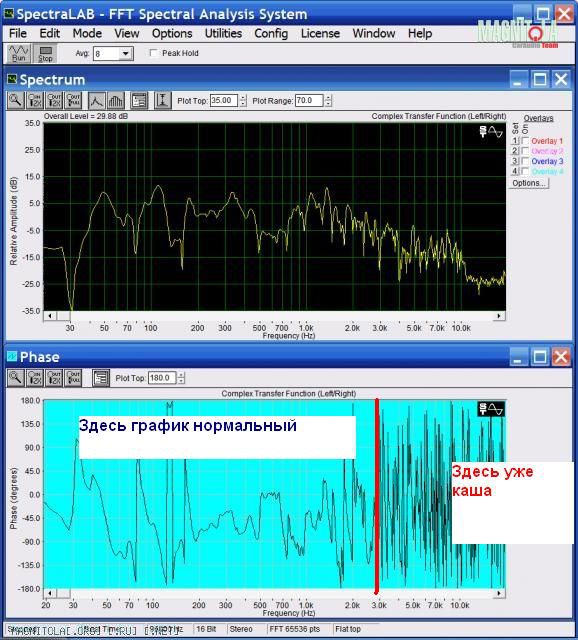578x640 pixels.
Task: Open the Config menu
Action: (x=271, y=33)
